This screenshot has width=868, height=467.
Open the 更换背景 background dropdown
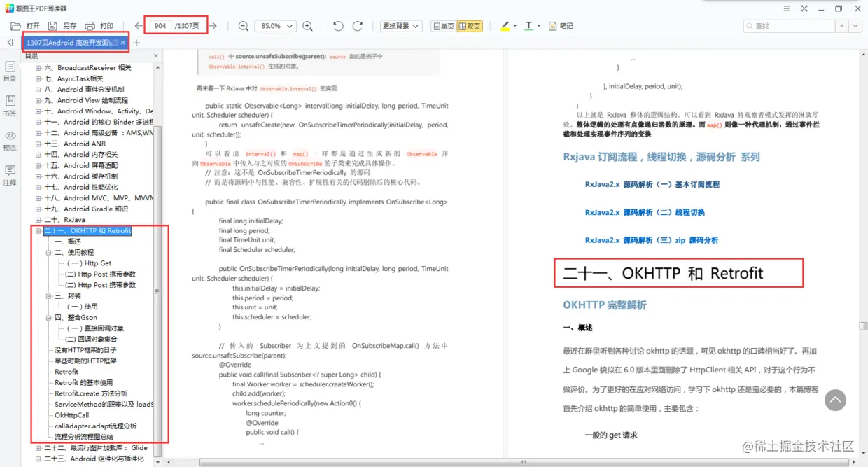click(401, 26)
